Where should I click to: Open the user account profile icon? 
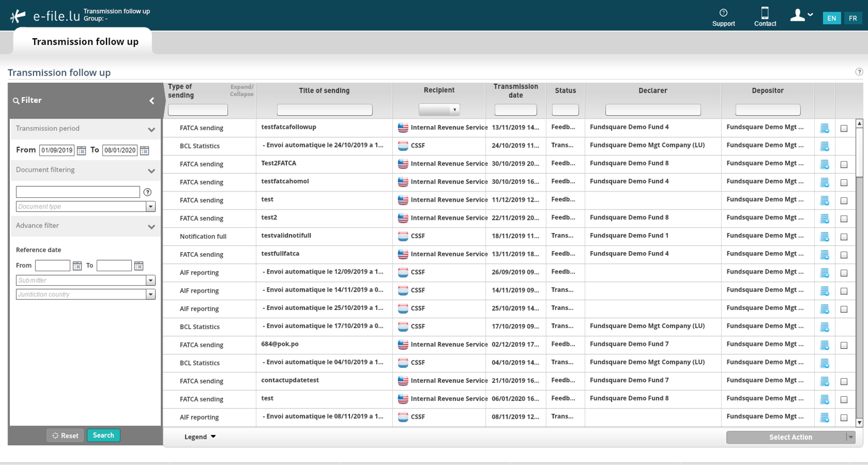tap(798, 15)
